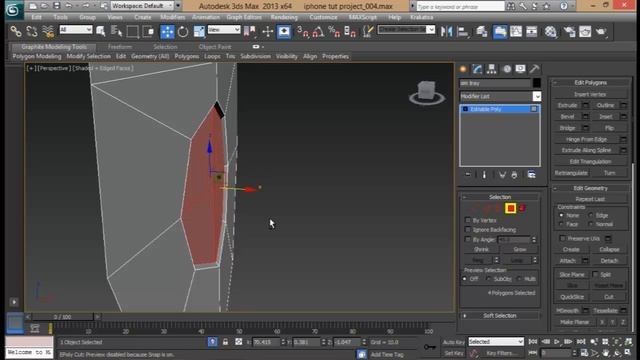Screen dimensions: 640x360
Task: Click the Grow selection button
Action: pyautogui.click(x=520, y=249)
